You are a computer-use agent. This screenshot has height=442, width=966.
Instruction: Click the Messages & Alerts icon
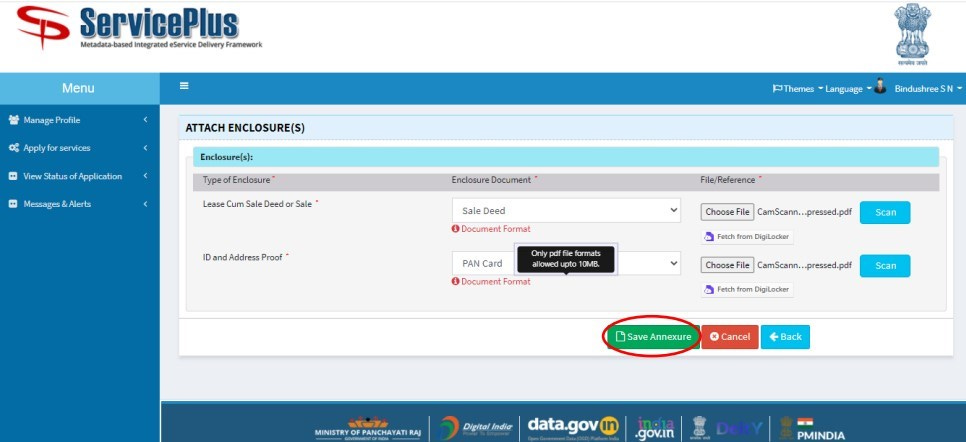(x=13, y=204)
